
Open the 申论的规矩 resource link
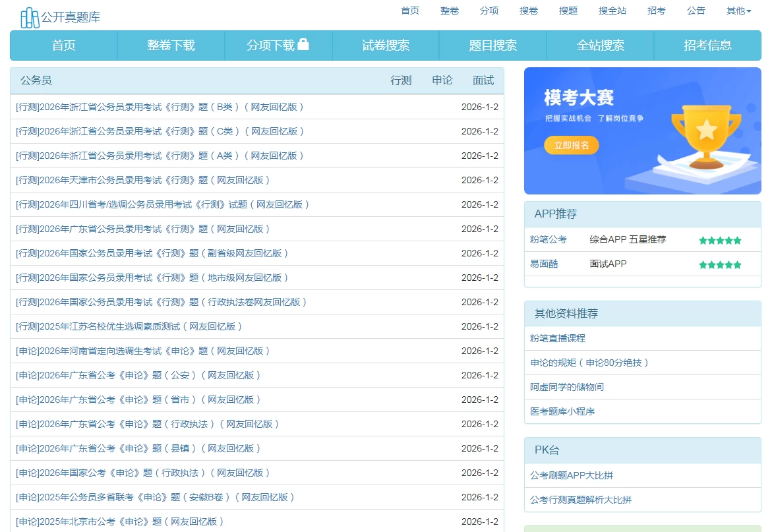pyautogui.click(x=590, y=363)
